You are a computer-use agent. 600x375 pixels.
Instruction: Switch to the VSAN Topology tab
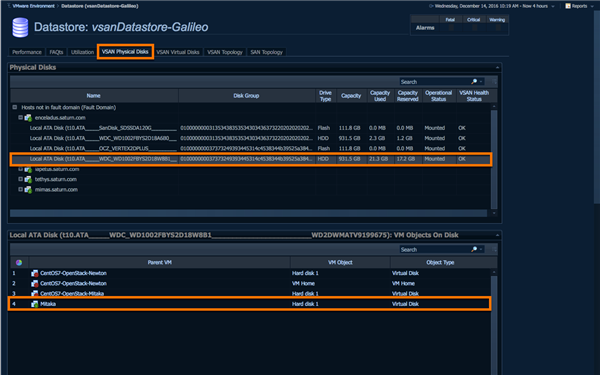point(225,52)
